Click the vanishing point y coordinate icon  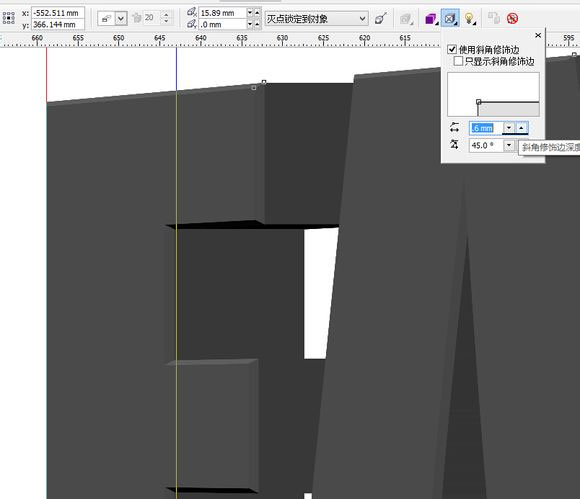tap(192, 24)
